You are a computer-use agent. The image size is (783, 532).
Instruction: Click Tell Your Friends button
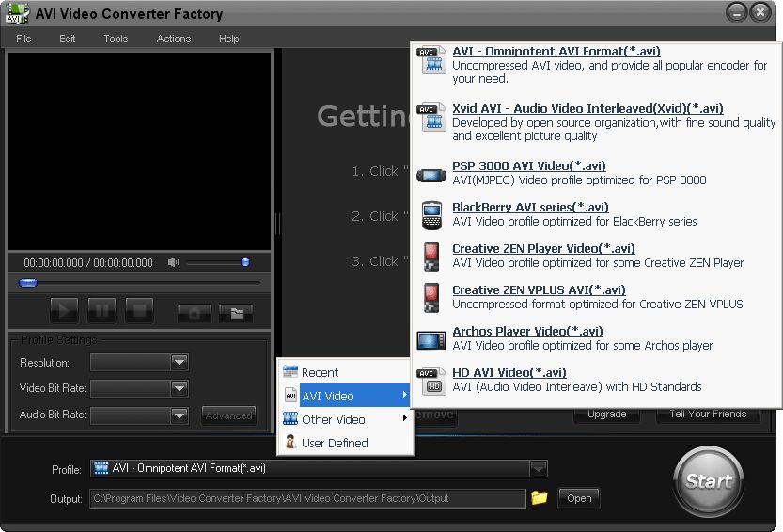708,415
